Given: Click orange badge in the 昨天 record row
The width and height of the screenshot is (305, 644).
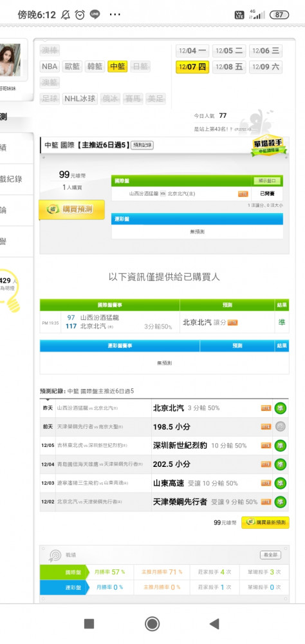Looking at the screenshot, I should [x=266, y=408].
